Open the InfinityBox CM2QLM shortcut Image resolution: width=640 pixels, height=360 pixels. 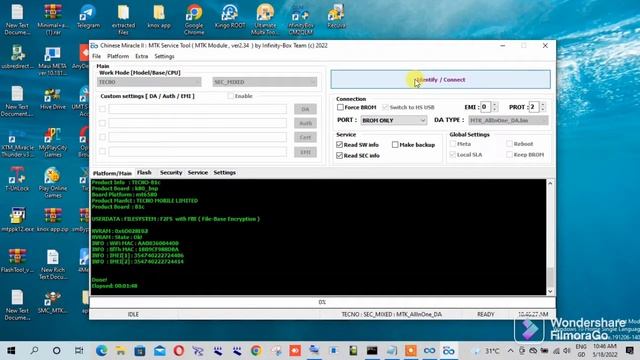point(300,19)
